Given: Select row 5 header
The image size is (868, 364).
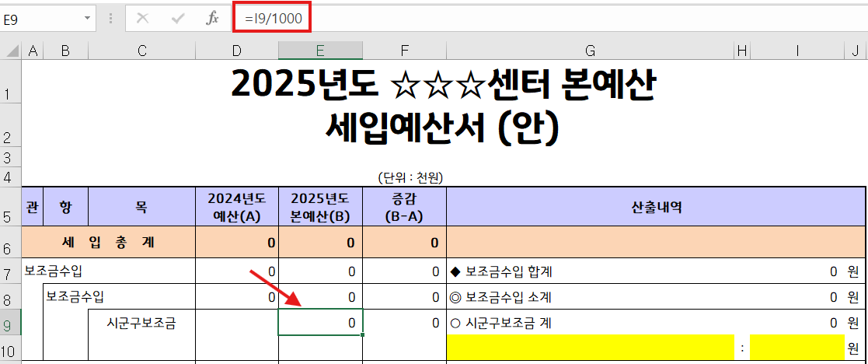Looking at the screenshot, I should coord(11,207).
